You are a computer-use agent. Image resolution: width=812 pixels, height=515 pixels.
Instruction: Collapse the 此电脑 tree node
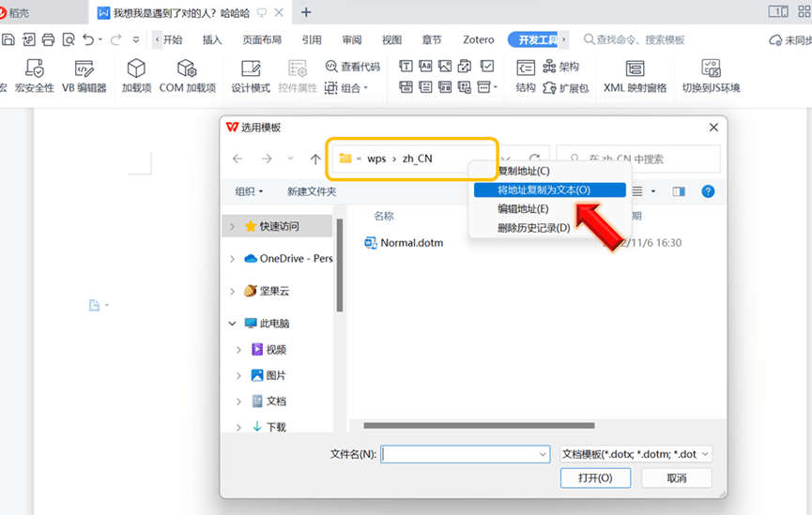[x=232, y=323]
